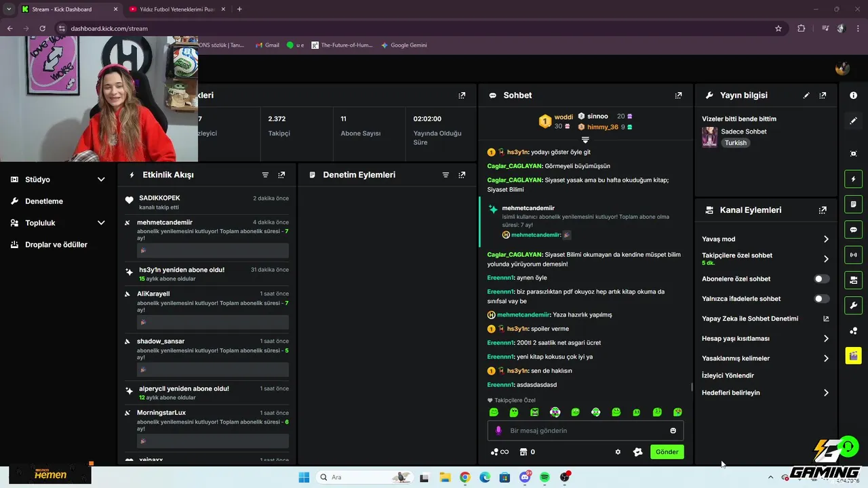Switch to the Stream - Kick Dashboard tab

(70, 9)
